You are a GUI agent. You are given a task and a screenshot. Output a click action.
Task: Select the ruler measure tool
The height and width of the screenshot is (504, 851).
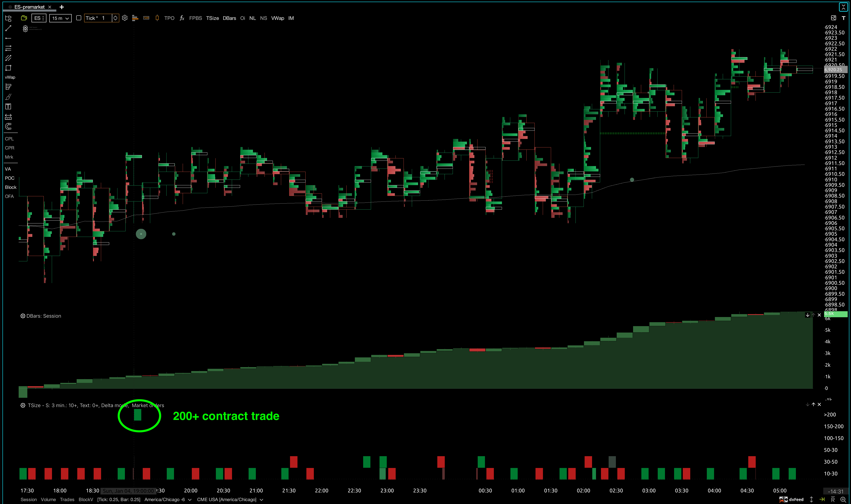click(x=8, y=117)
